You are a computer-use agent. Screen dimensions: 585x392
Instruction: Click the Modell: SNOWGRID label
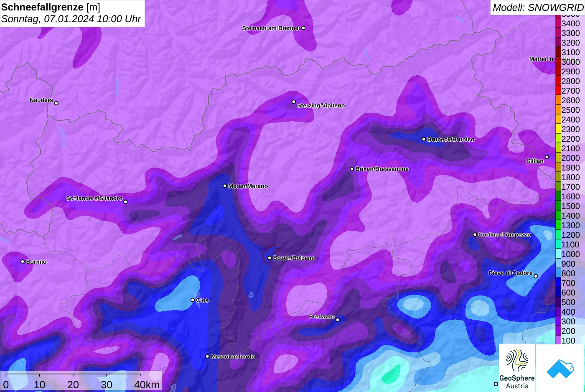(x=538, y=7)
